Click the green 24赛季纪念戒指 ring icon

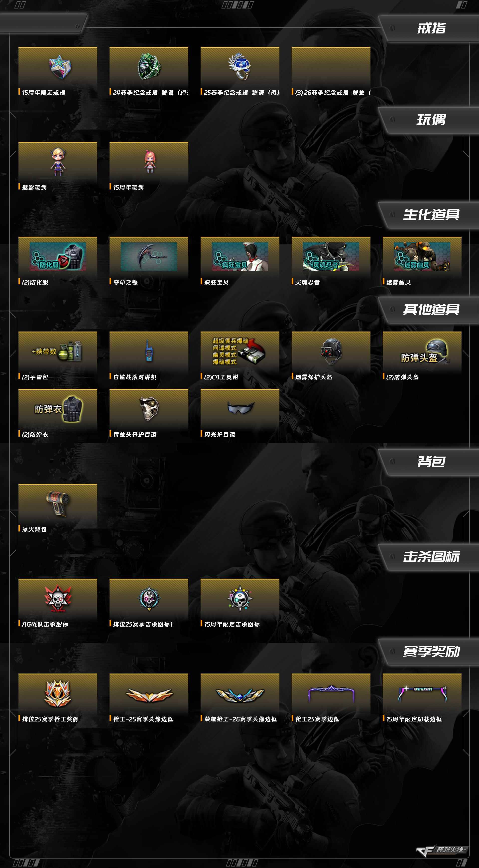coord(149,67)
